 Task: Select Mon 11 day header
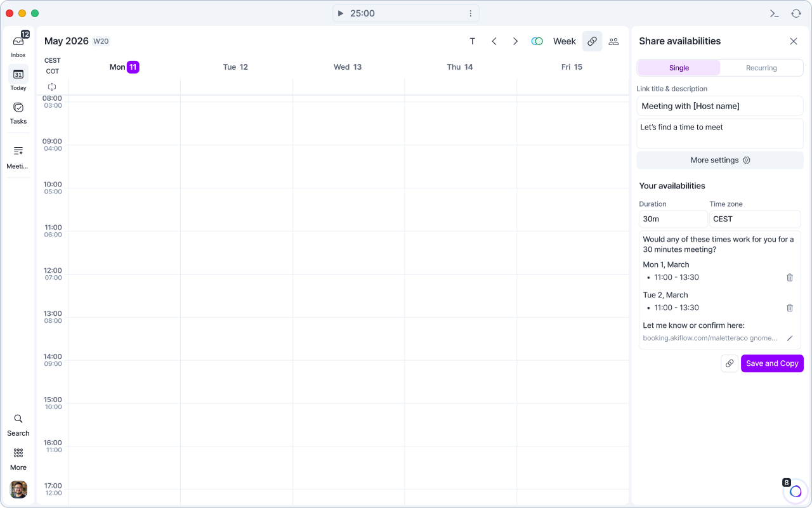click(x=124, y=67)
